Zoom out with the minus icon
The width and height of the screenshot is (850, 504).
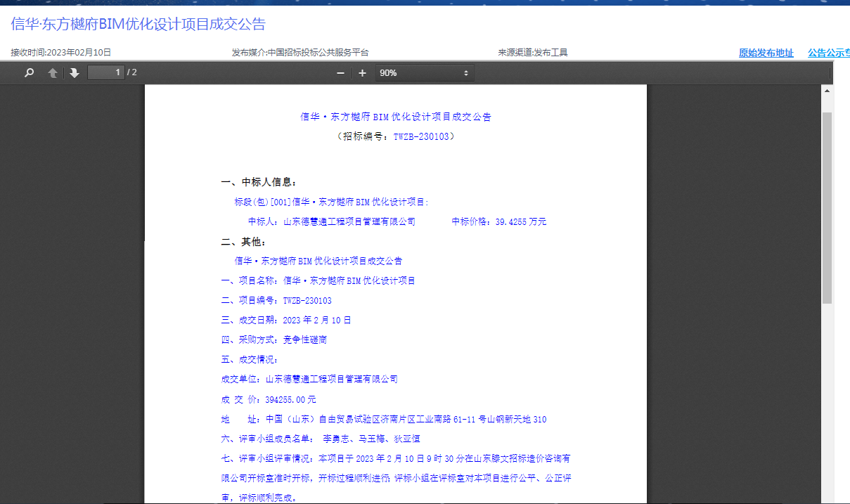[340, 72]
